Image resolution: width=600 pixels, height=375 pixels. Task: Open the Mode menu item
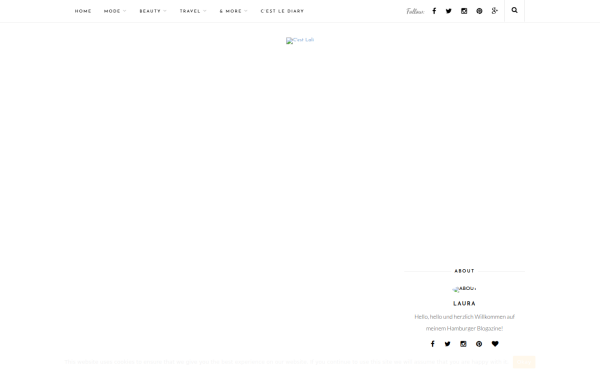click(x=112, y=11)
